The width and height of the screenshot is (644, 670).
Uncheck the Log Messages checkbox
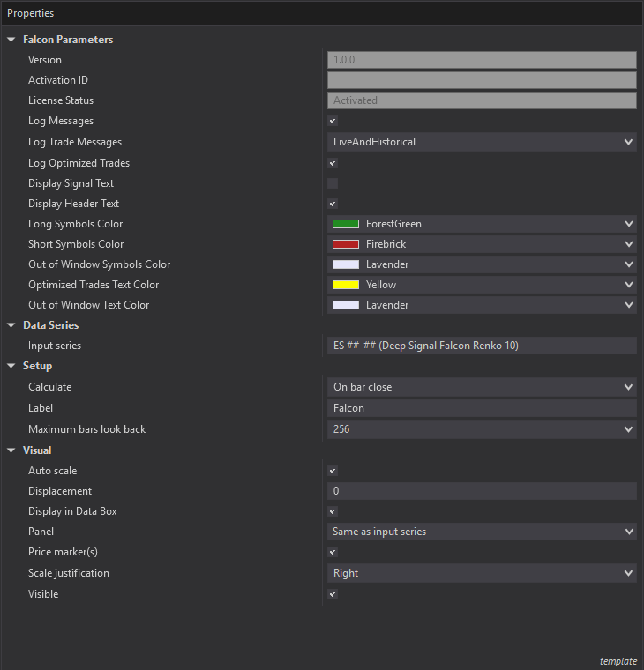(333, 122)
